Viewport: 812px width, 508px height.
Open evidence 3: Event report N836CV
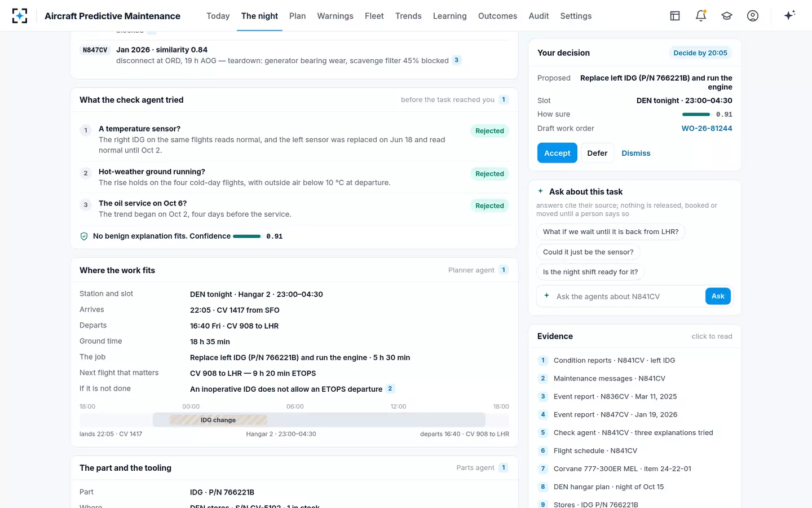point(635,397)
